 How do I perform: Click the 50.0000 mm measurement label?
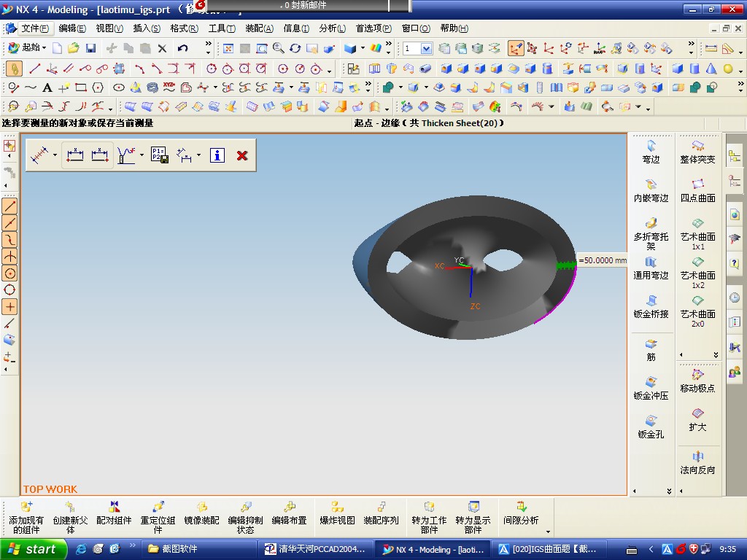coord(602,260)
